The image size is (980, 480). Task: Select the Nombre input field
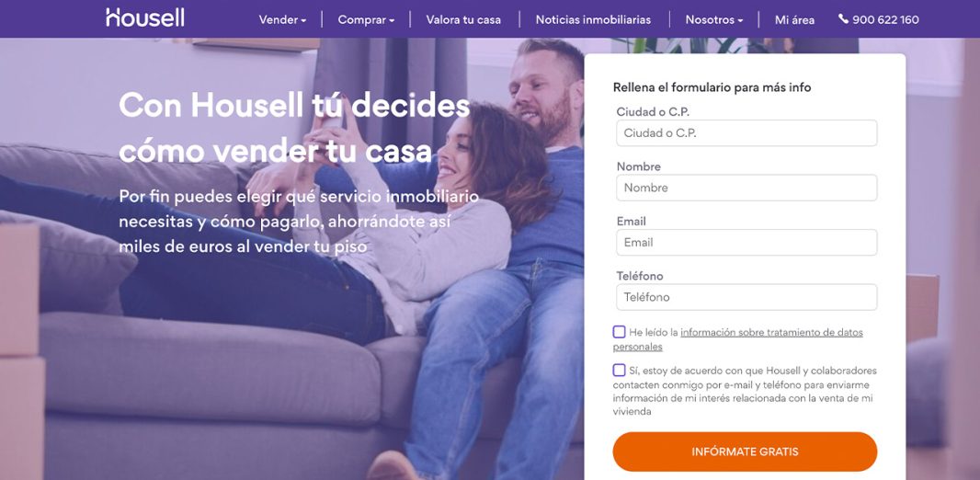[746, 188]
